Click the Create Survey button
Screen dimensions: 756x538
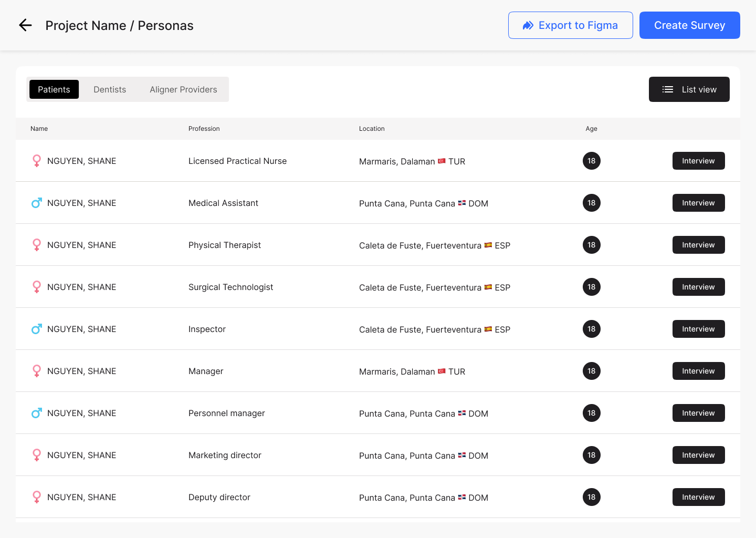coord(690,25)
